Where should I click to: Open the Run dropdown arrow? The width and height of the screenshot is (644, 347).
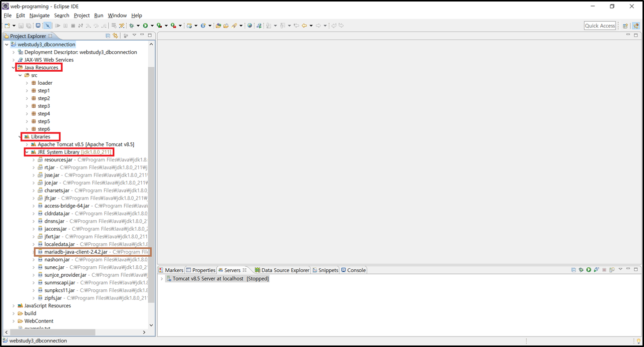click(152, 26)
